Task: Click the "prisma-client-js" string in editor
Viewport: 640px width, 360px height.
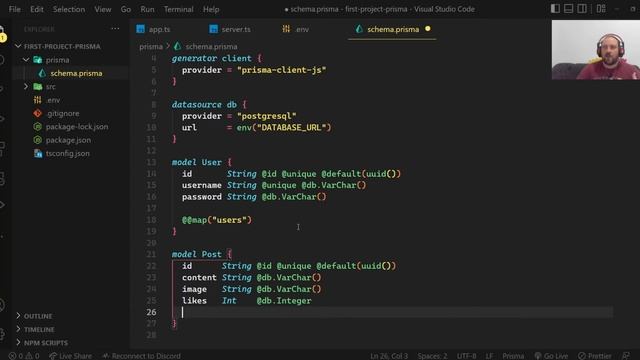Action: point(282,70)
